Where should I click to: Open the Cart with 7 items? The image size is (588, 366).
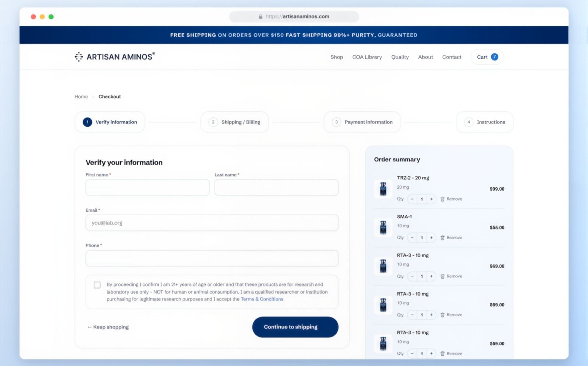487,57
